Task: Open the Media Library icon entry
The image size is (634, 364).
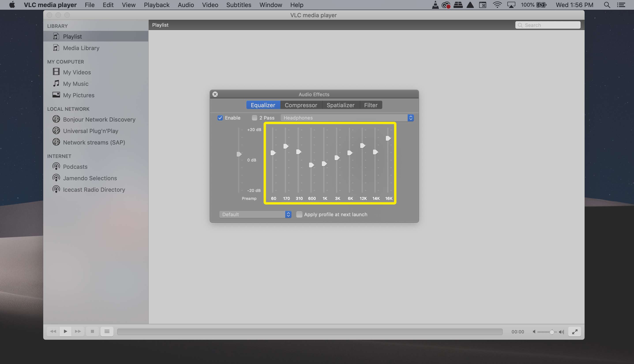Action: coord(56,48)
